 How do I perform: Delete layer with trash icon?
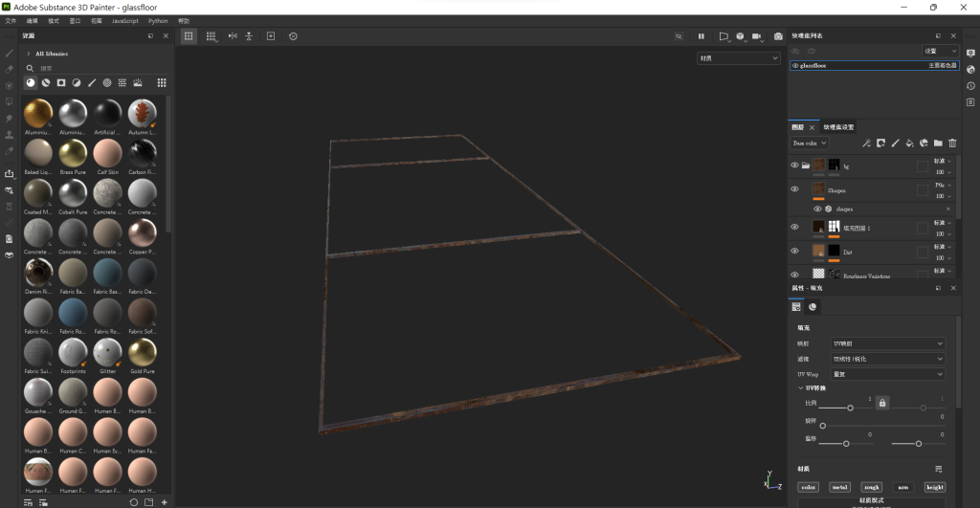click(x=952, y=144)
